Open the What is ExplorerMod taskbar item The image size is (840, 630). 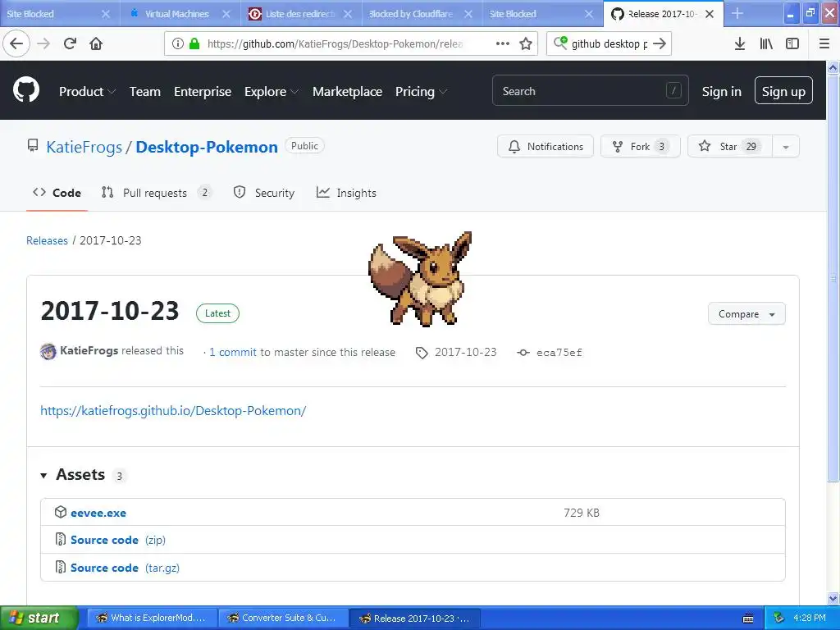(152, 618)
